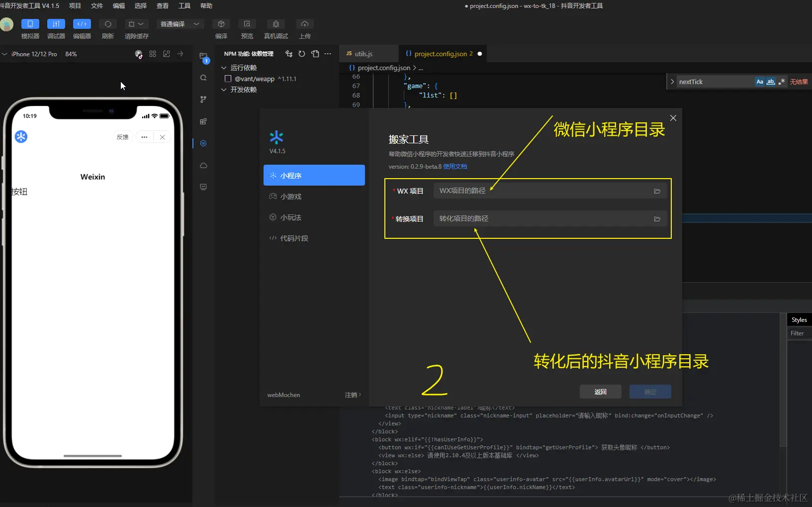812x507 pixels.
Task: Click the 刷新 refresh toolbar icon
Action: (x=108, y=24)
